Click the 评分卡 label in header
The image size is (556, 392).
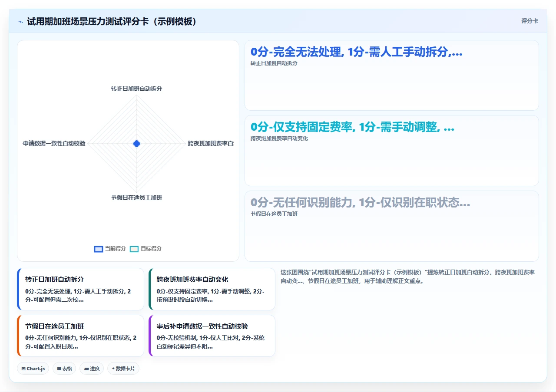click(530, 21)
